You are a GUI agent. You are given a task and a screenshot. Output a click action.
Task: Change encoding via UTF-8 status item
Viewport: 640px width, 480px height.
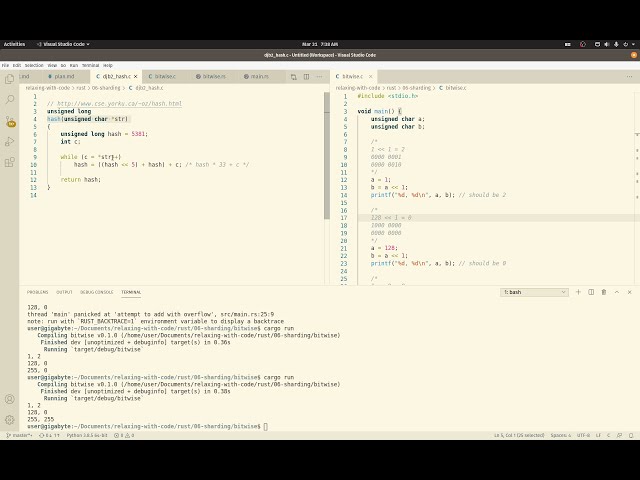click(x=583, y=436)
